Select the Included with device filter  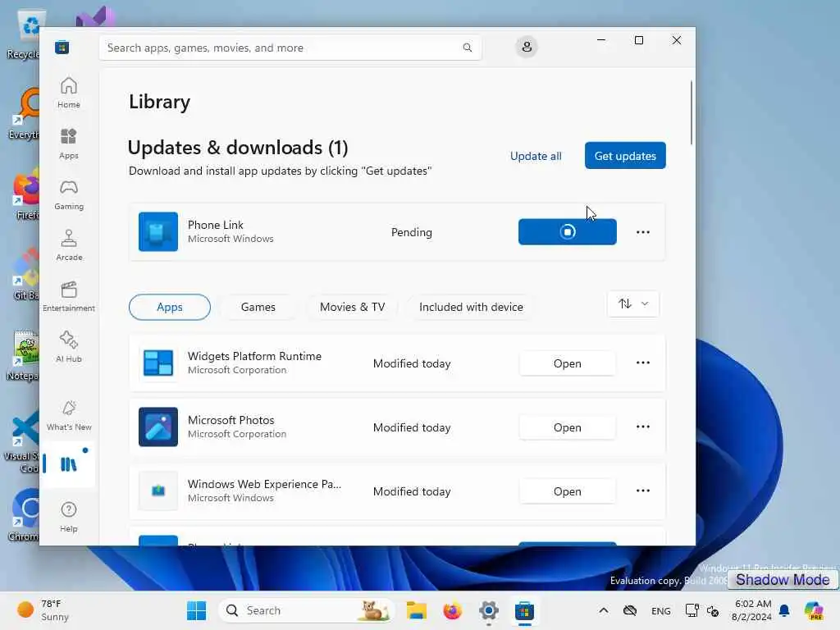tap(471, 307)
